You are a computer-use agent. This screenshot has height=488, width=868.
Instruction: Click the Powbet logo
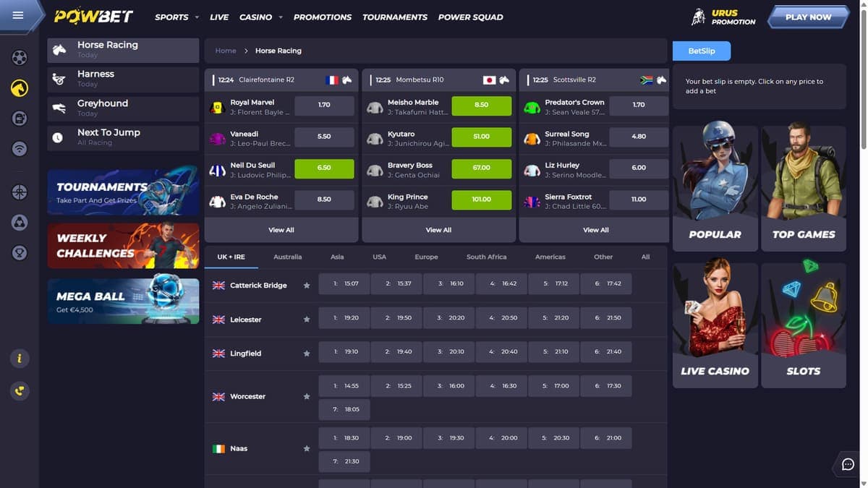tap(93, 16)
